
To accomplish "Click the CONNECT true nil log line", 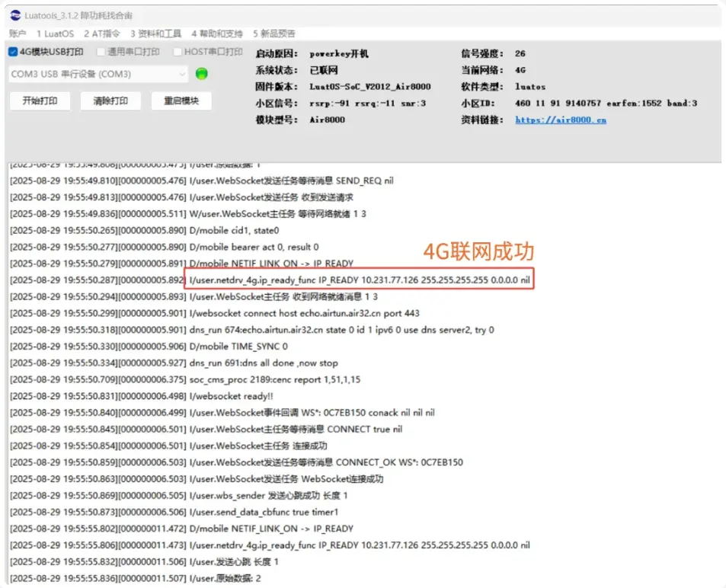I will pyautogui.click(x=206, y=430).
